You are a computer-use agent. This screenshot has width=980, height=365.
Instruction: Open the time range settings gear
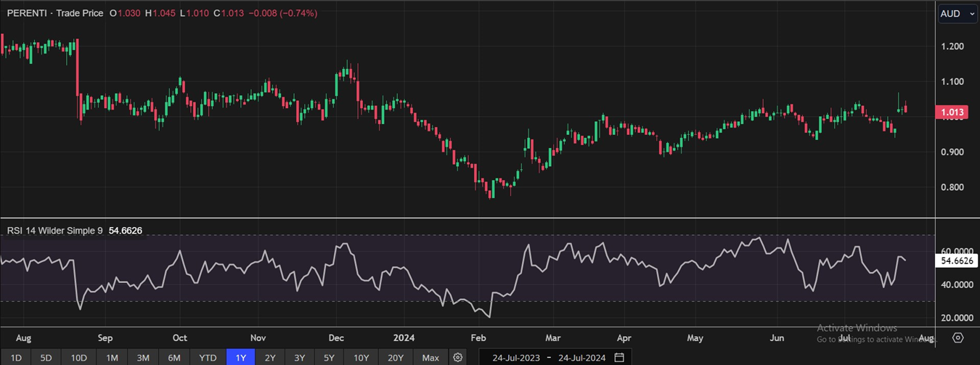(457, 358)
